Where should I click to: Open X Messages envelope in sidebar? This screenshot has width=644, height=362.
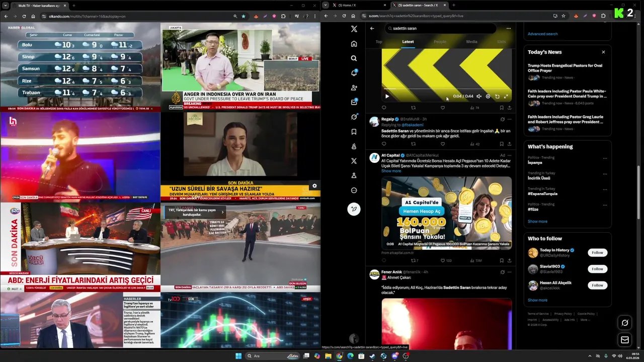pos(354,102)
